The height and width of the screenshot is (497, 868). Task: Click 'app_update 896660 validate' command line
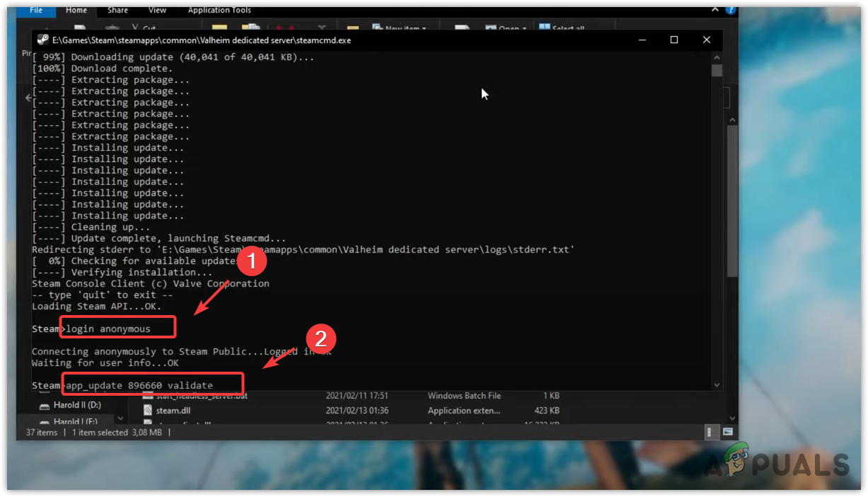click(x=139, y=385)
